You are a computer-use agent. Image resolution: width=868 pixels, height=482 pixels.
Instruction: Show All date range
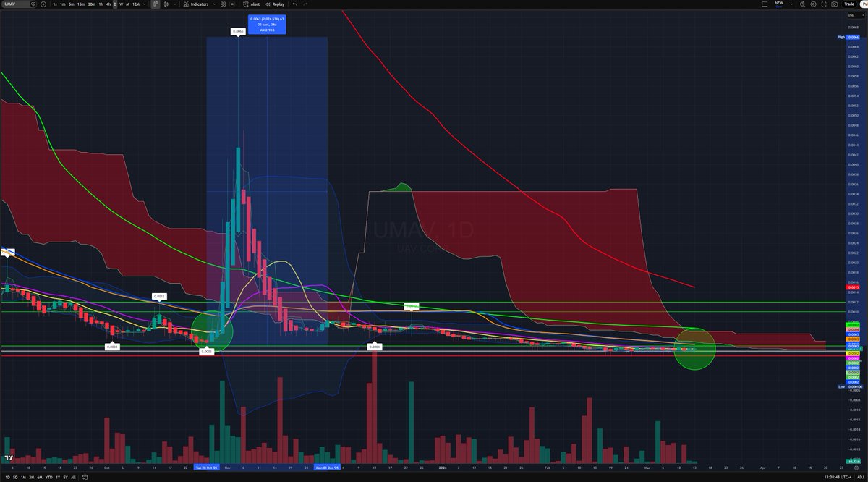pos(73,478)
